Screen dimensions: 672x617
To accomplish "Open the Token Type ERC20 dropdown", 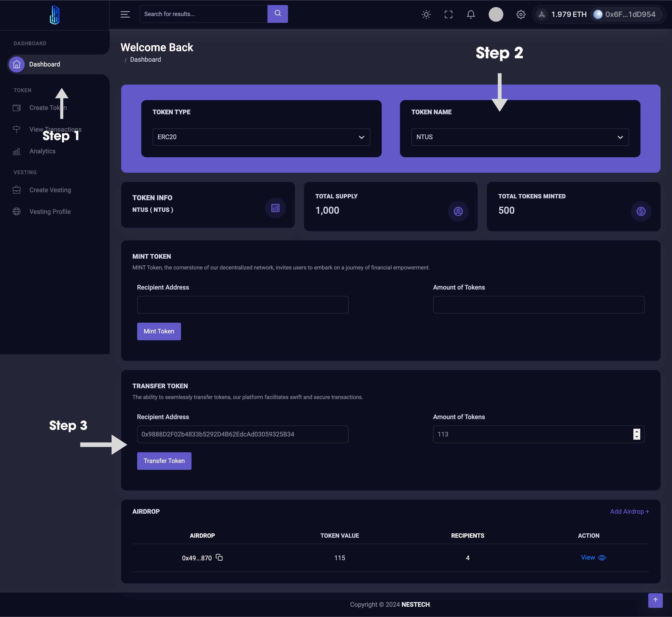I will 261,137.
